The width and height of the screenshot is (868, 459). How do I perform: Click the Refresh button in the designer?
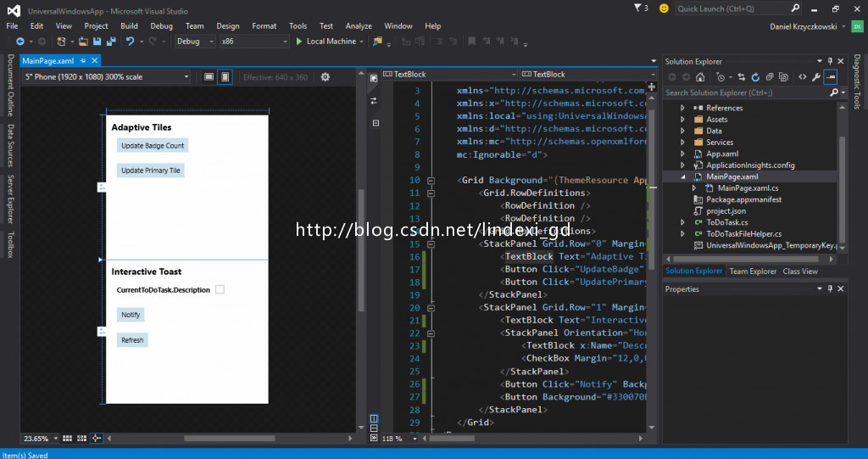(x=132, y=340)
